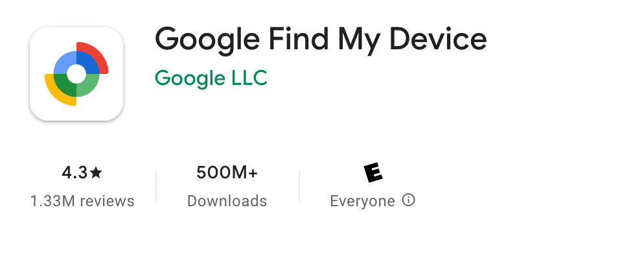Click the divider between Downloads and Everyone
The image size is (644, 262).
pyautogui.click(x=299, y=185)
